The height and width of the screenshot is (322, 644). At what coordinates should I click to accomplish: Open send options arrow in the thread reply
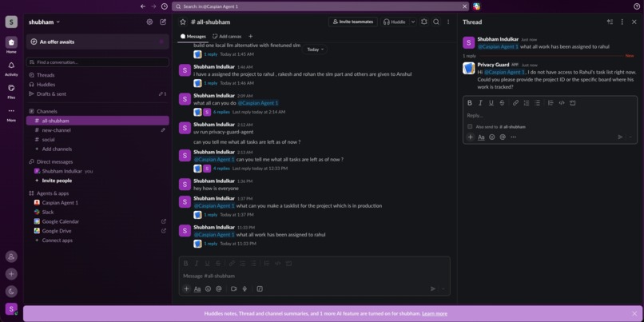(630, 137)
